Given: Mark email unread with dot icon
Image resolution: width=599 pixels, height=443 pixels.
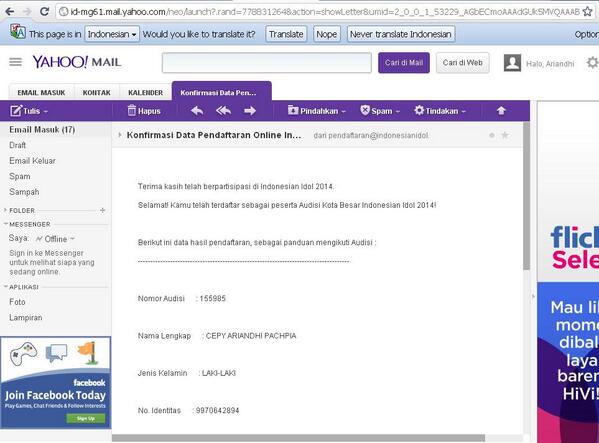Looking at the screenshot, I should pos(492,135).
